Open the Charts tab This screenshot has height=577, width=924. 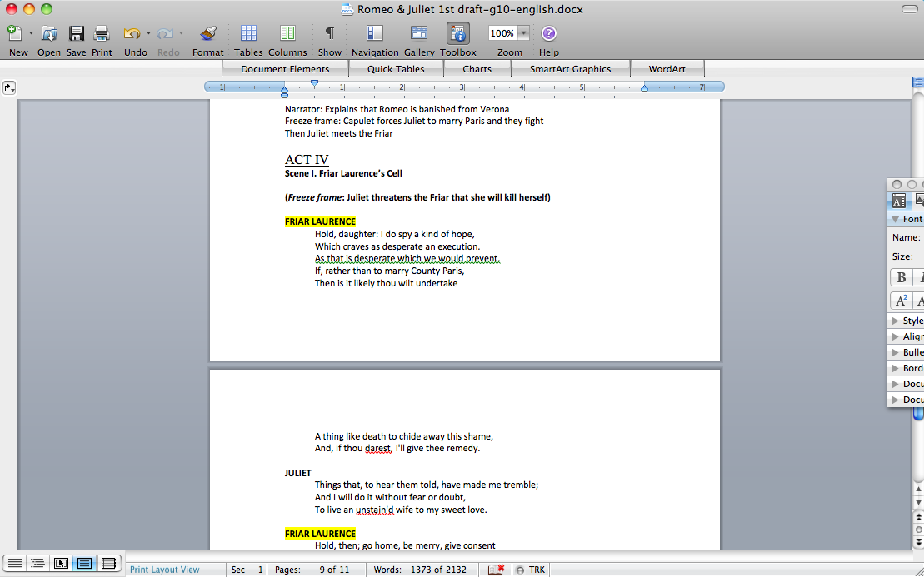click(477, 69)
